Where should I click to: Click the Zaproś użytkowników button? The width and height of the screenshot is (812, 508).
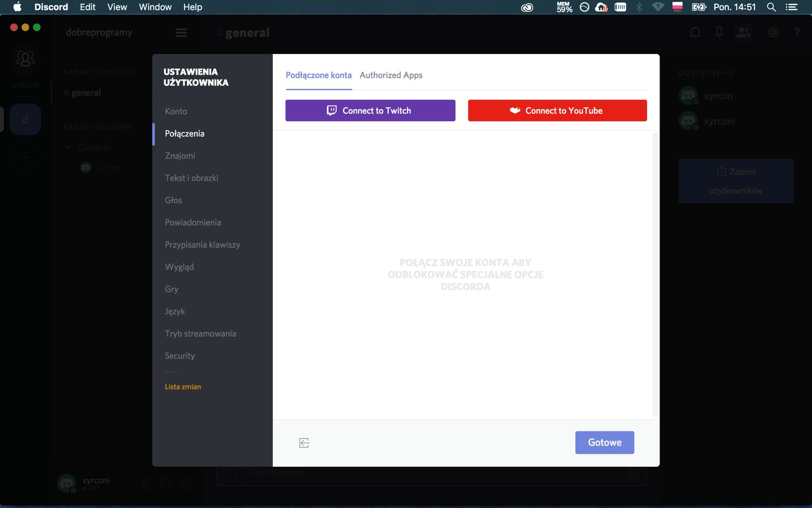pyautogui.click(x=736, y=181)
